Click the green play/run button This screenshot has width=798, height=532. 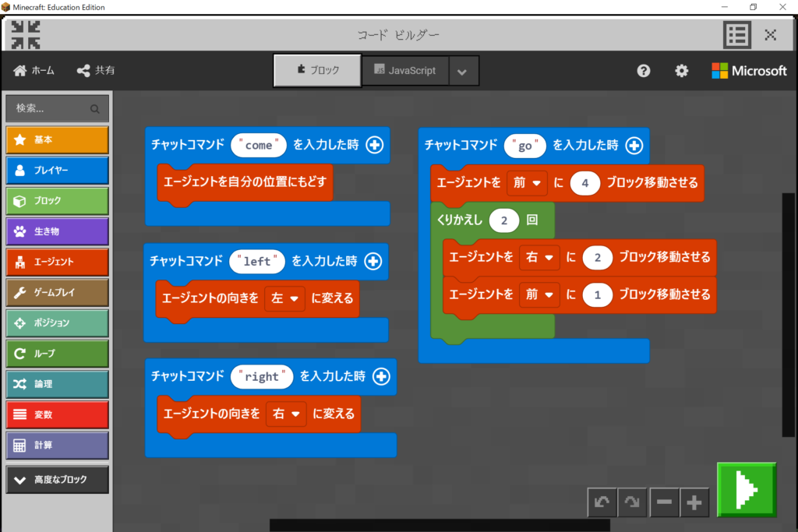[x=746, y=489]
